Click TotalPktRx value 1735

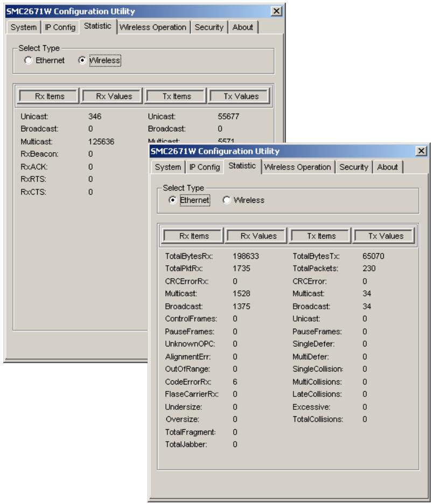tap(241, 268)
